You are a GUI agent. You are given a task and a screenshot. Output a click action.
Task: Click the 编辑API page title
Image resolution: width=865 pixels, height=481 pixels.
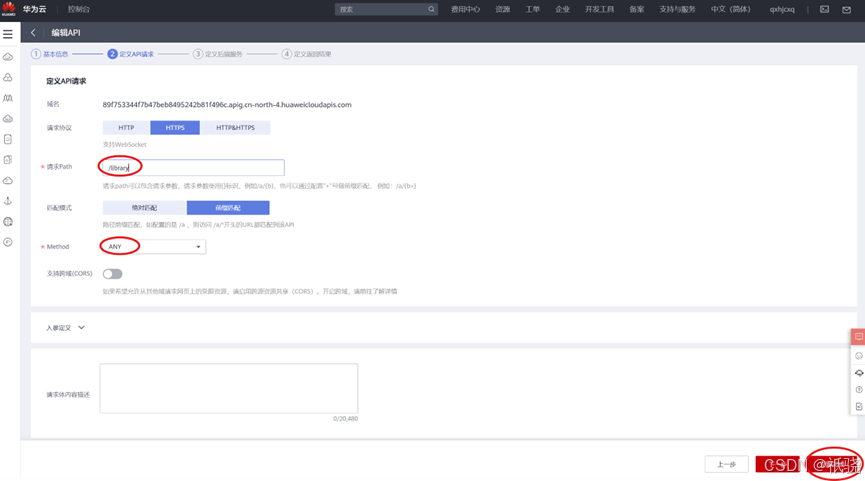coord(66,33)
